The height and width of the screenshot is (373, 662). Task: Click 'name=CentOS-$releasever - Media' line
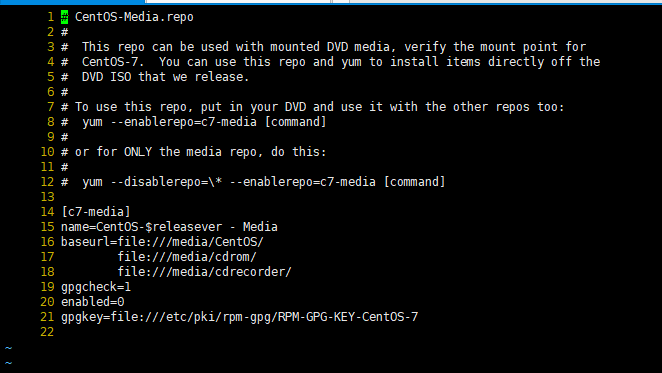[169, 227]
